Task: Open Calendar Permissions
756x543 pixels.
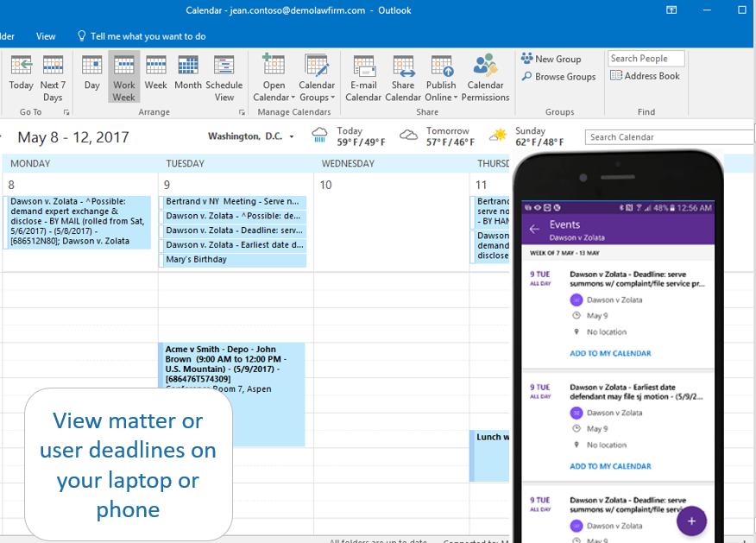Action: click(x=485, y=78)
